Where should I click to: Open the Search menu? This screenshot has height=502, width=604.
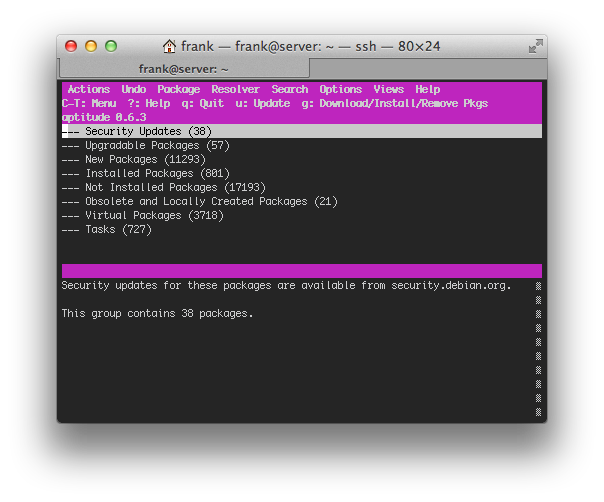290,89
